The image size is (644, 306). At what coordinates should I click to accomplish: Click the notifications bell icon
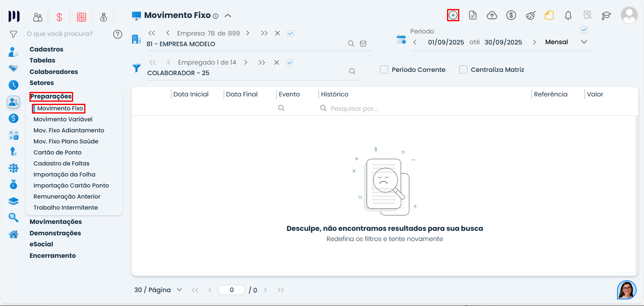pos(568,16)
